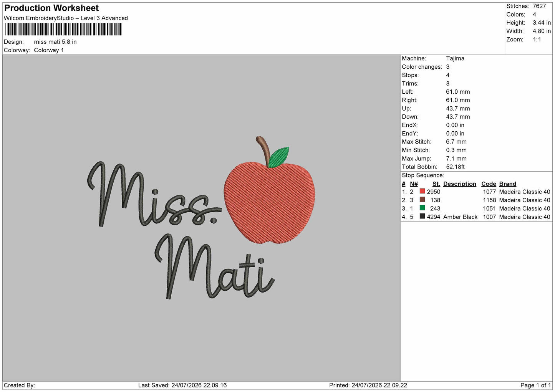Click 'Madeira Classic 40' in the 1077 row
The image size is (555, 392).
point(525,192)
